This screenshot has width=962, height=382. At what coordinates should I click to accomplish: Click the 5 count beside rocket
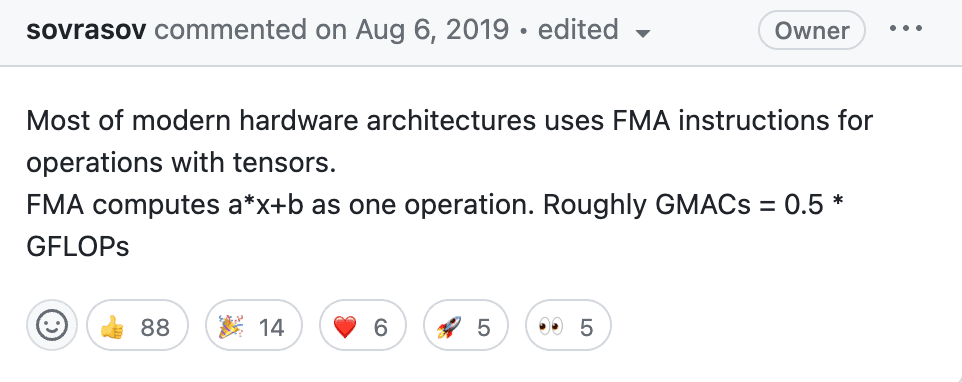(483, 327)
